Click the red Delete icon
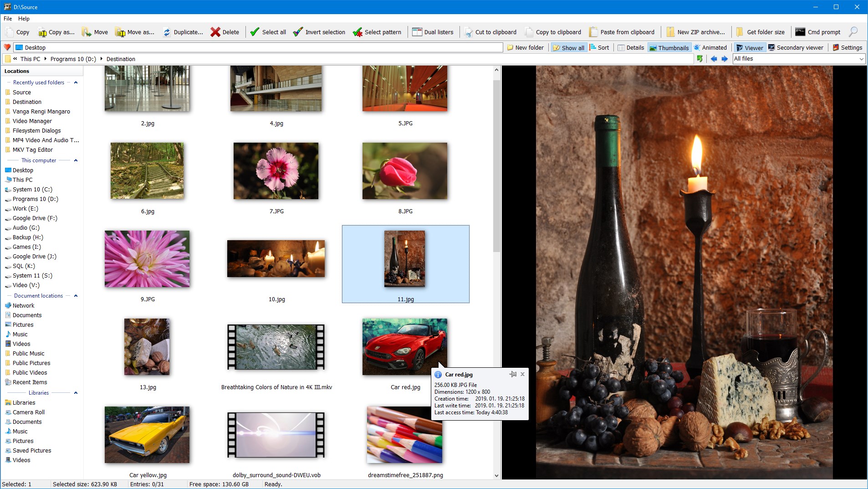Viewport: 868px width, 489px height. click(215, 32)
